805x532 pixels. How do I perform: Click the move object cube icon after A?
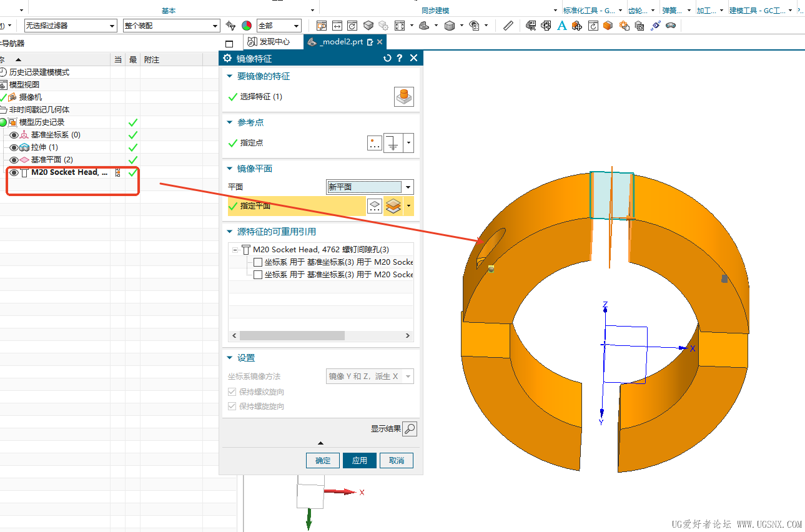point(577,26)
